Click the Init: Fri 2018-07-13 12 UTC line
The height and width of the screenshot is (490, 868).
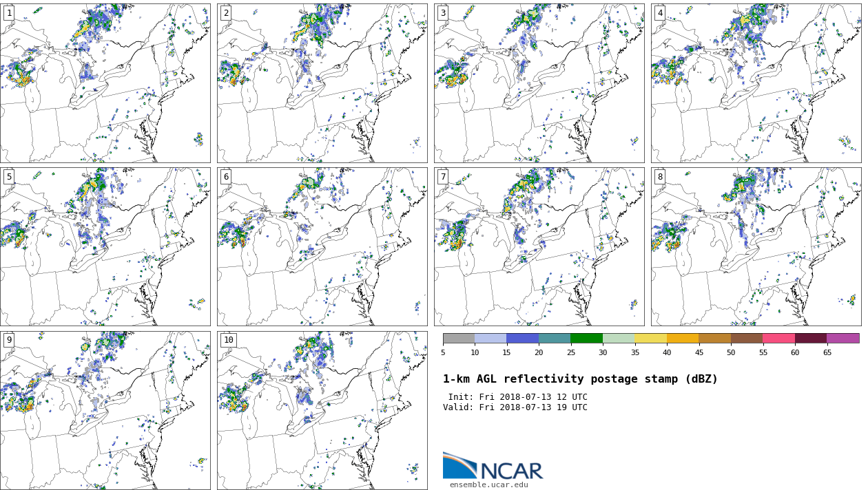point(518,397)
